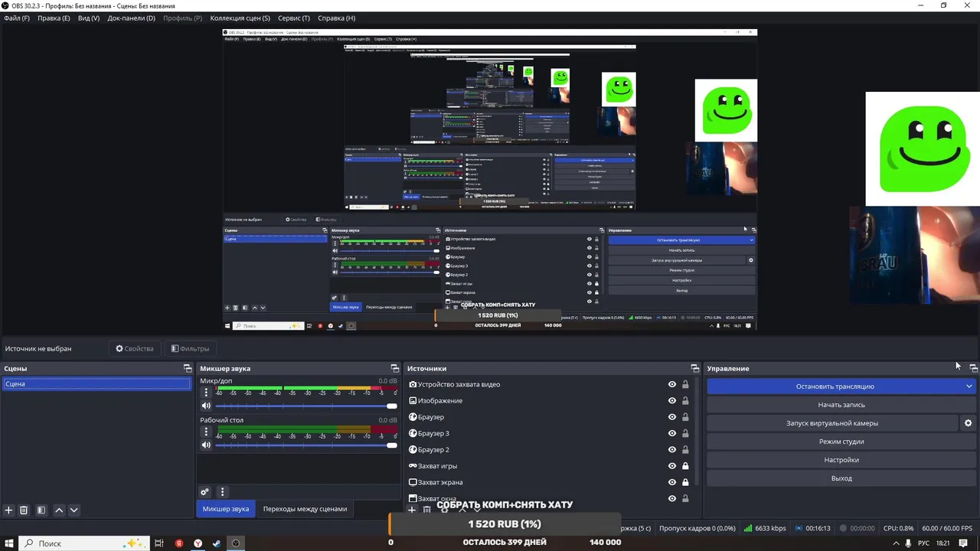Open the Справка menu

coord(336,18)
